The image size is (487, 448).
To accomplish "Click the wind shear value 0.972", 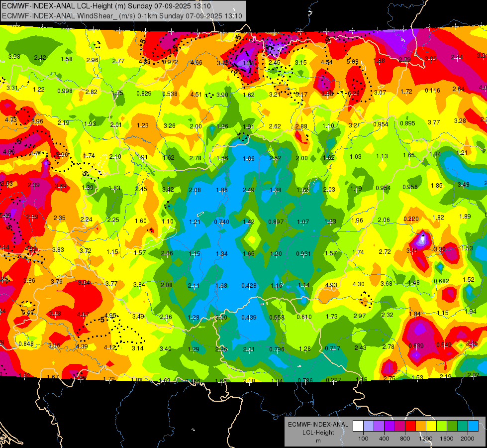I will (x=170, y=62).
